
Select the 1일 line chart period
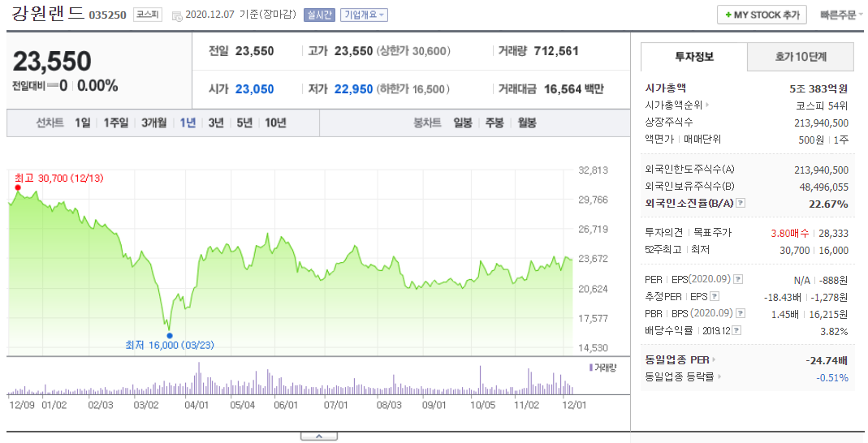(83, 123)
